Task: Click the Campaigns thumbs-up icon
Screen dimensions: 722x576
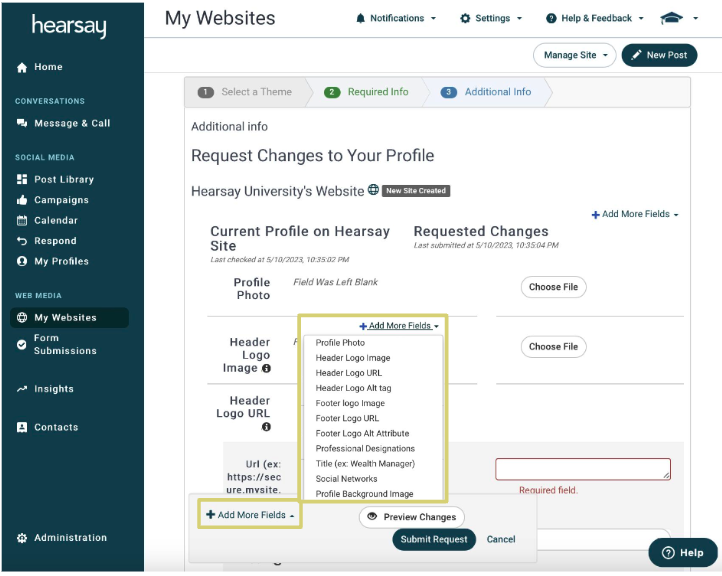Action: tap(22, 200)
